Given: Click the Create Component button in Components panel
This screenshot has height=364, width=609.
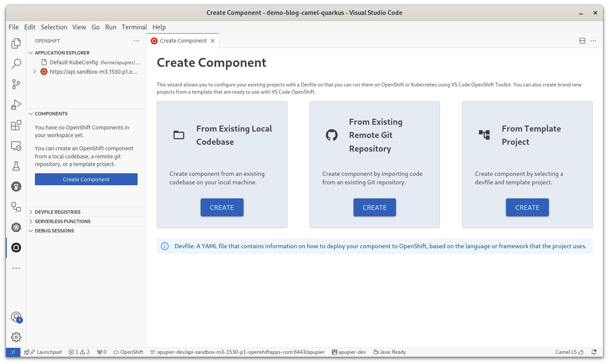Looking at the screenshot, I should point(86,179).
